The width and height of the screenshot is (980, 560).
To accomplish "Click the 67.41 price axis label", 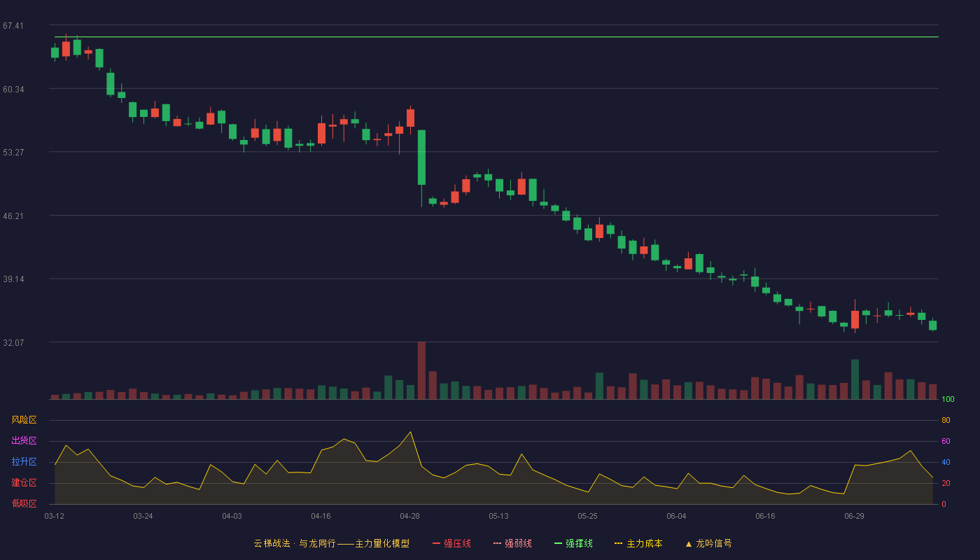I will (x=13, y=26).
